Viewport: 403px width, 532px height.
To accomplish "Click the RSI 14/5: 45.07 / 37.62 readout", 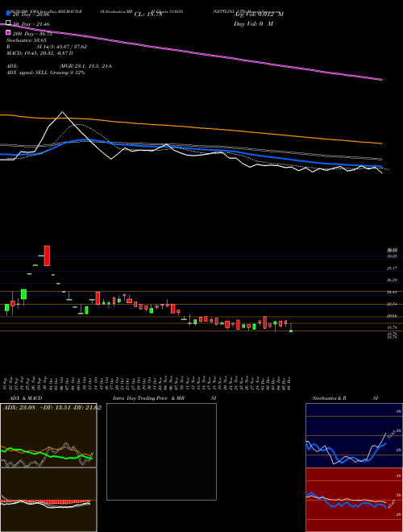I will [x=47, y=47].
